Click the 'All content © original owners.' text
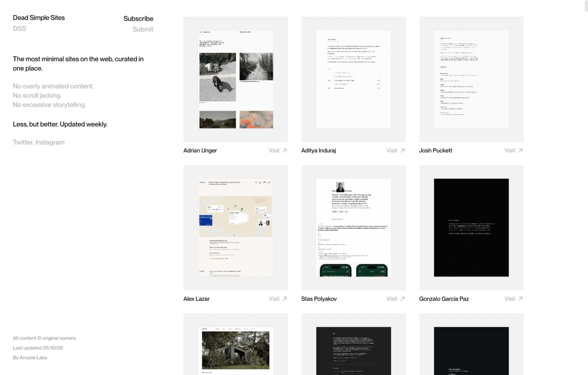The height and width of the screenshot is (375, 588). [45, 338]
